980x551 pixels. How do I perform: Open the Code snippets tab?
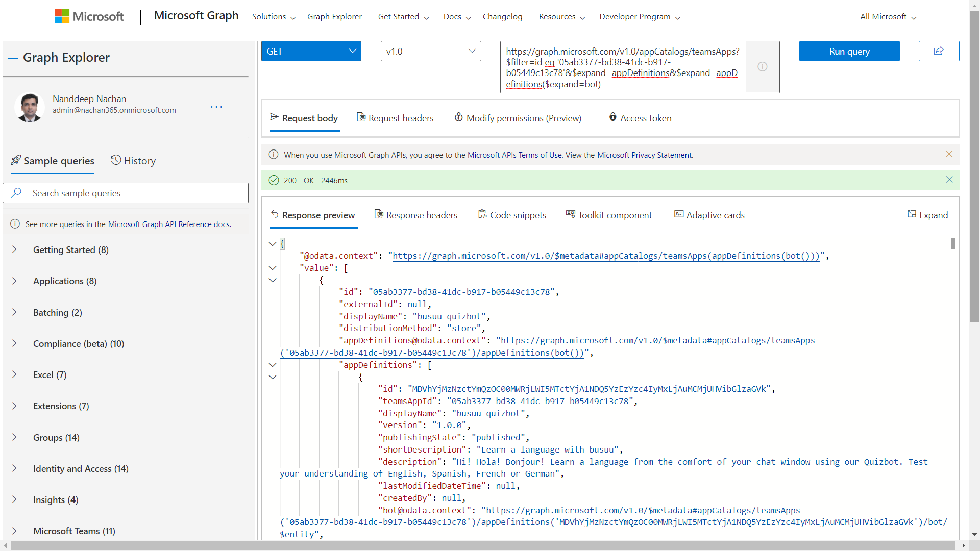[512, 215]
